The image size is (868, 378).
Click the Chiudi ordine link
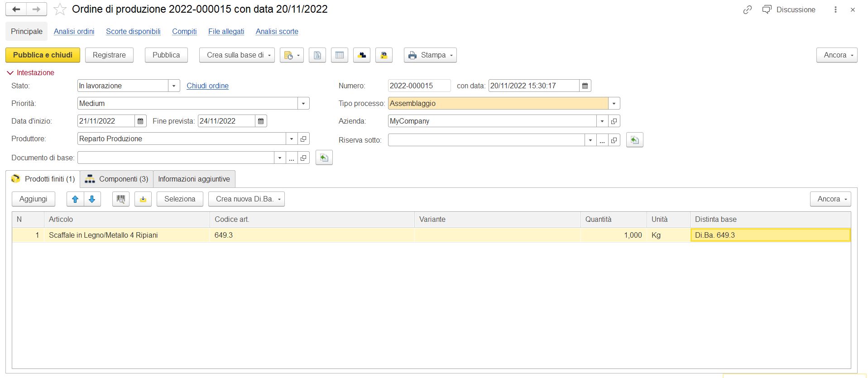pyautogui.click(x=207, y=86)
